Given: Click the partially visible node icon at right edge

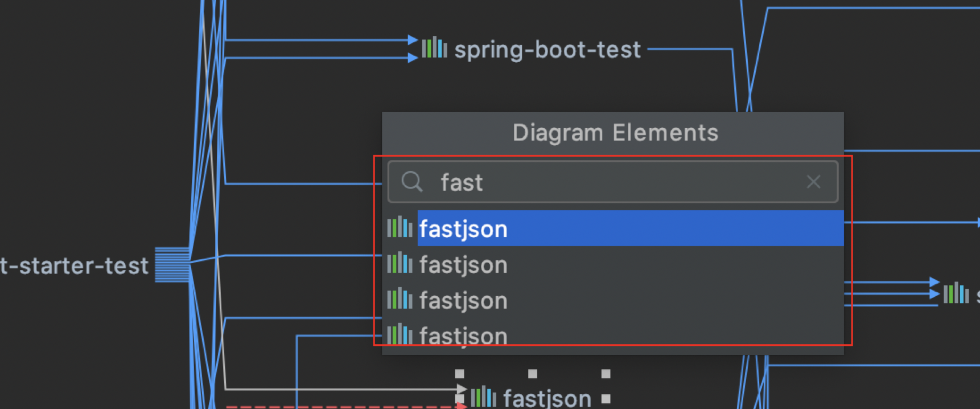Looking at the screenshot, I should pyautogui.click(x=956, y=294).
